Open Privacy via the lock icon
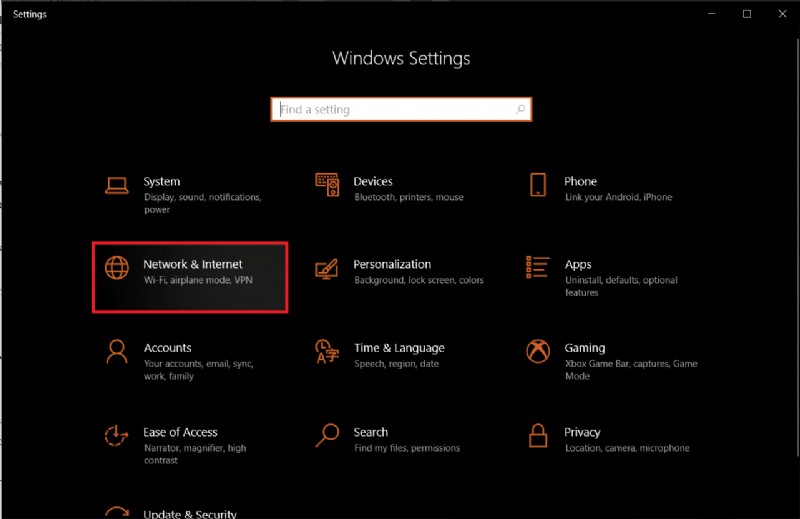800x519 pixels. tap(538, 435)
